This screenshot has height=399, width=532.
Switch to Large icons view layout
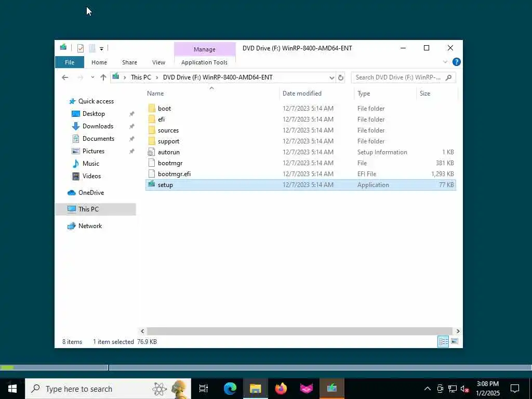pos(455,341)
